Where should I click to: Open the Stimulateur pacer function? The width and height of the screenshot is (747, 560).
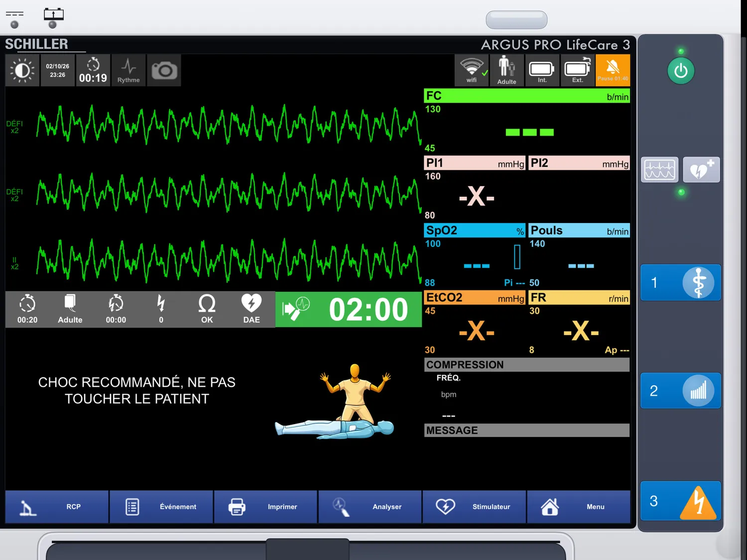(474, 507)
